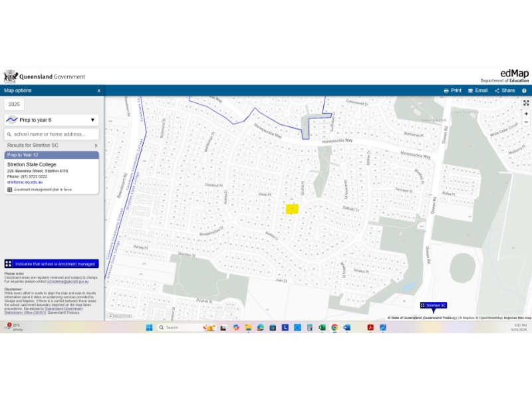Viewport: 532px width, 399px height.
Task: Open the Improve this map link
Action: point(517,318)
